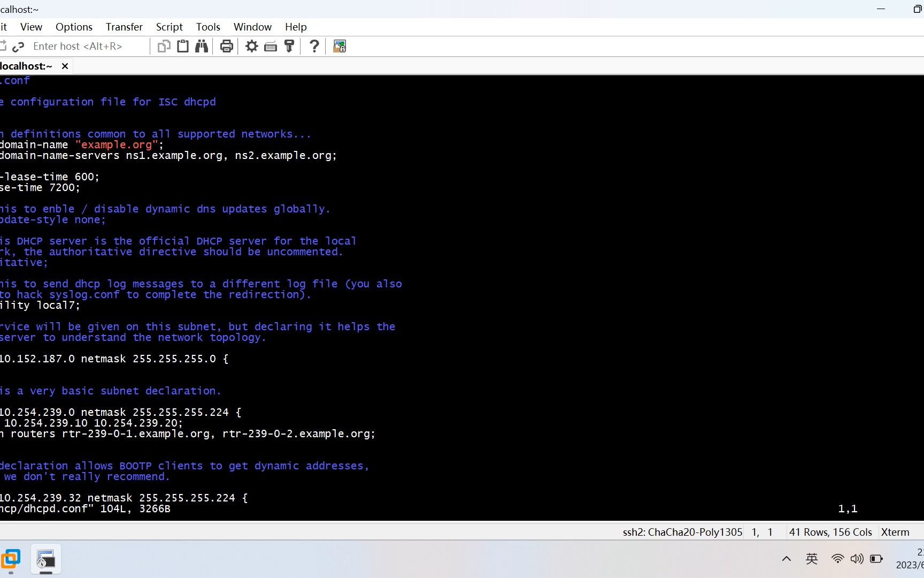Click the 10.254.239.32 netmask line
The height and width of the screenshot is (578, 924).
(x=124, y=498)
